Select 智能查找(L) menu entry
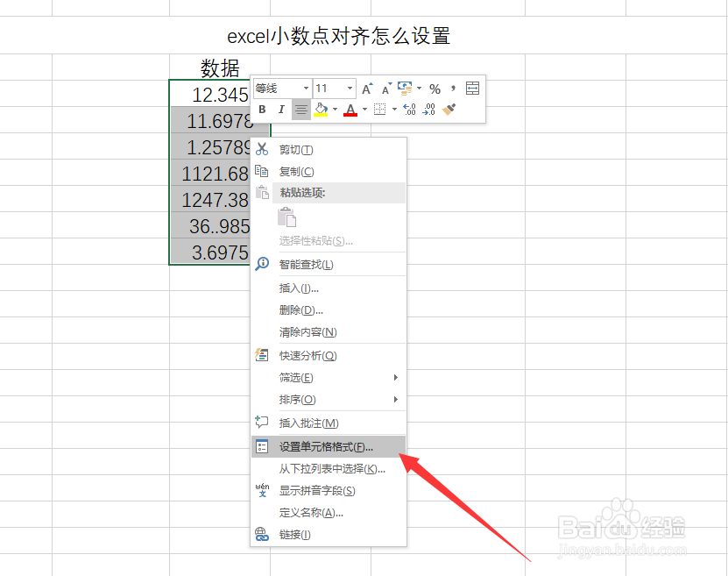728x576 pixels. point(329,264)
